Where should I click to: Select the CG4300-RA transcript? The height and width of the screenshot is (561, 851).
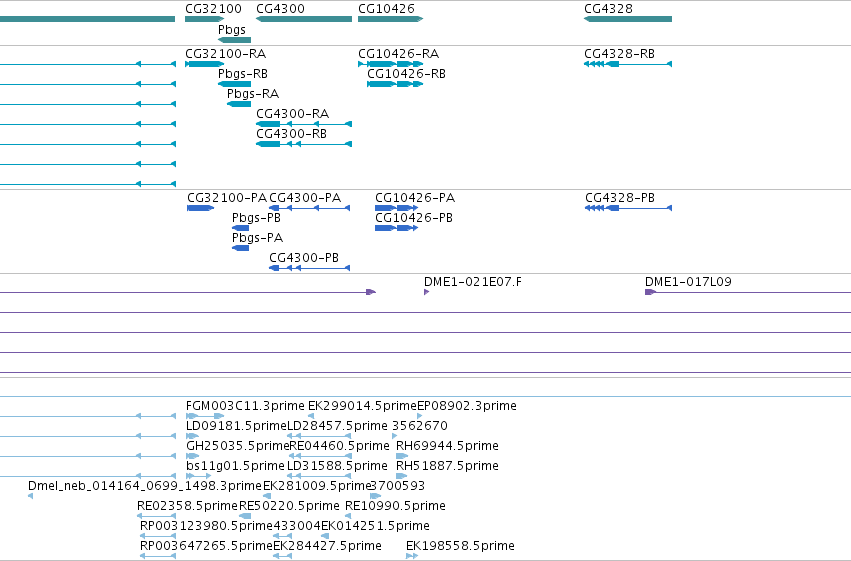click(x=304, y=124)
